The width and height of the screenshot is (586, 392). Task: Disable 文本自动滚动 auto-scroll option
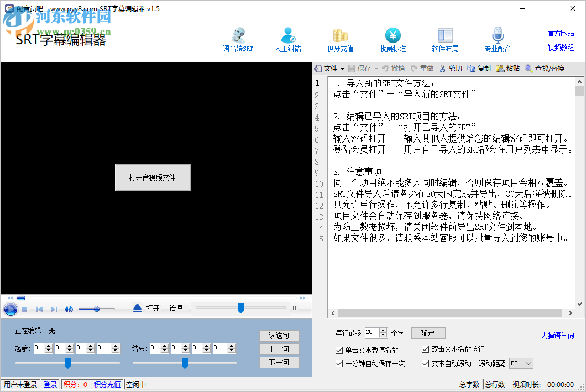click(x=425, y=363)
